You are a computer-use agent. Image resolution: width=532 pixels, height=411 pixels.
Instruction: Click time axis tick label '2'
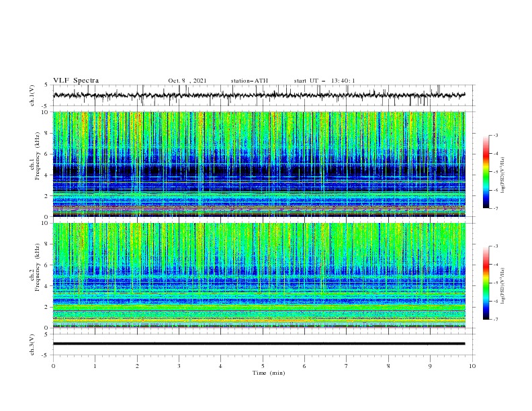[137, 366]
